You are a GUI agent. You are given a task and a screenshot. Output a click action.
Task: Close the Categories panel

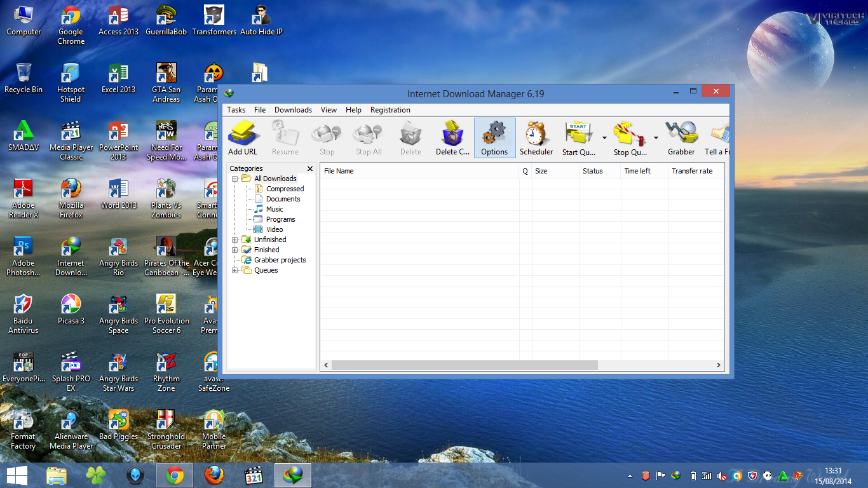[310, 169]
